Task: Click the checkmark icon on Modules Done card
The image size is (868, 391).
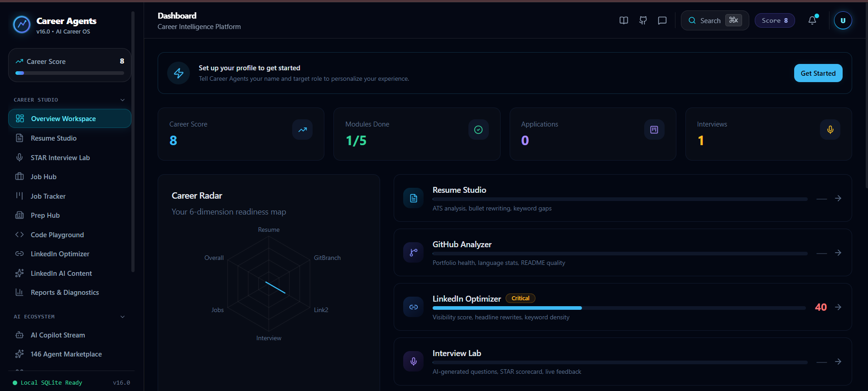Action: (x=478, y=130)
